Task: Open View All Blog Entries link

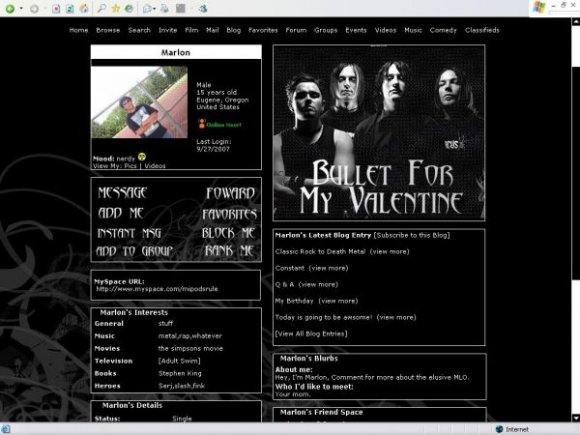Action: (311, 334)
